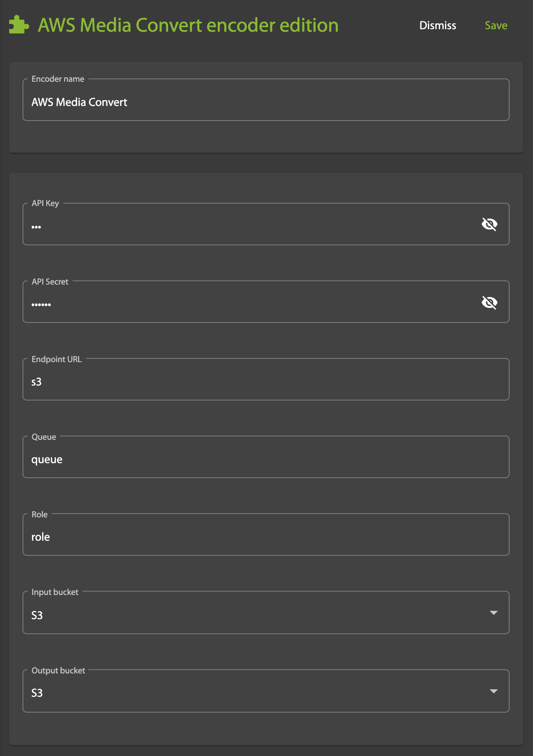Click the 'Input bucket' field label
Image resolution: width=533 pixels, height=756 pixels.
55,592
